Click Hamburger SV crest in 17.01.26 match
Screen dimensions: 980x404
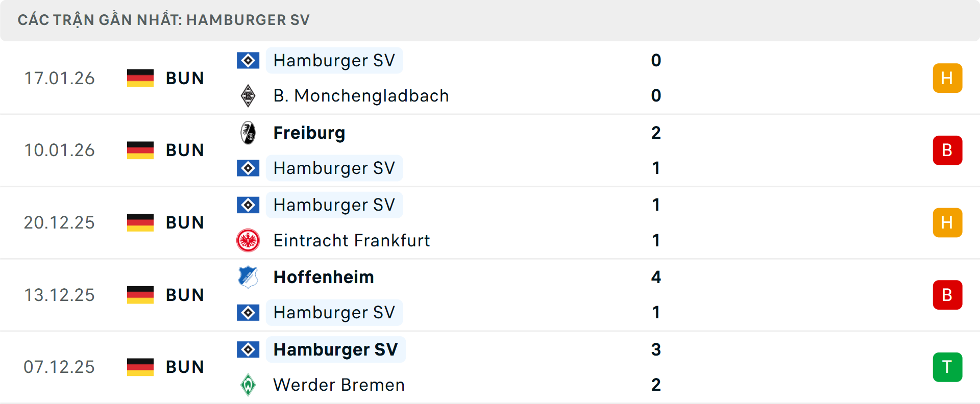pos(248,61)
